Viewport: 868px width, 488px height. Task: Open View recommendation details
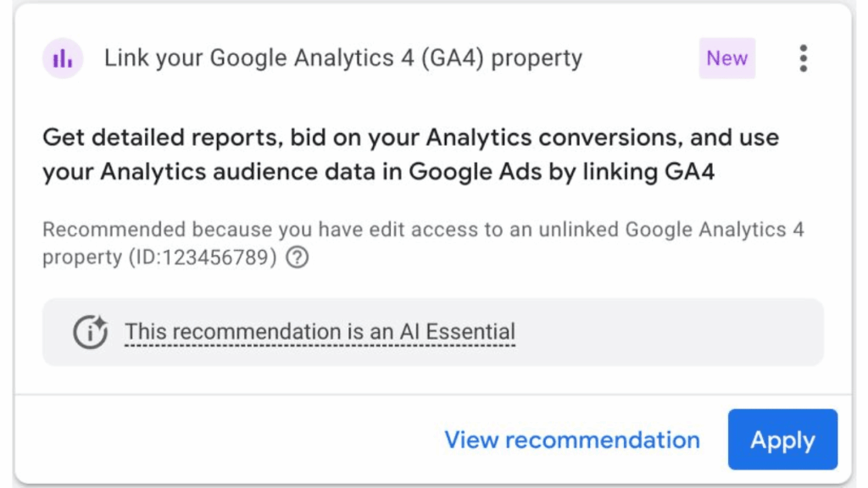571,440
